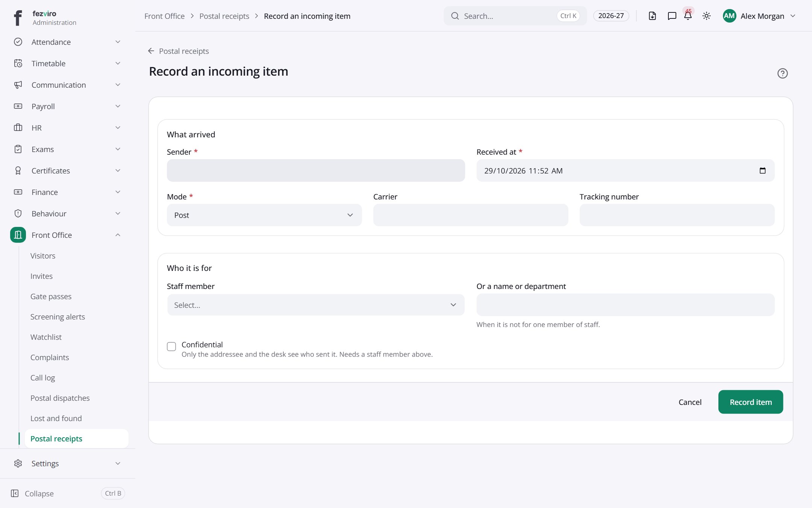The image size is (812, 508).
Task: Open notifications bell with 45 badge
Action: pyautogui.click(x=688, y=15)
